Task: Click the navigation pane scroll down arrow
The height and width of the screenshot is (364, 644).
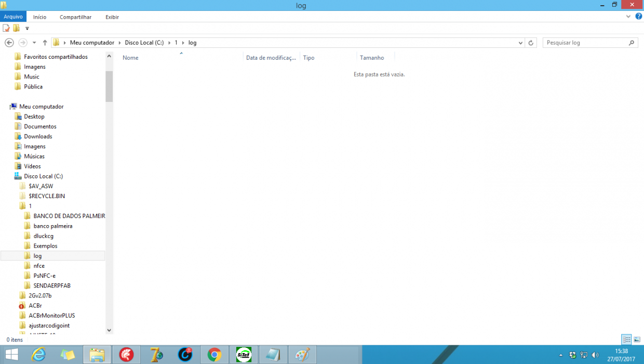Action: 109,330
